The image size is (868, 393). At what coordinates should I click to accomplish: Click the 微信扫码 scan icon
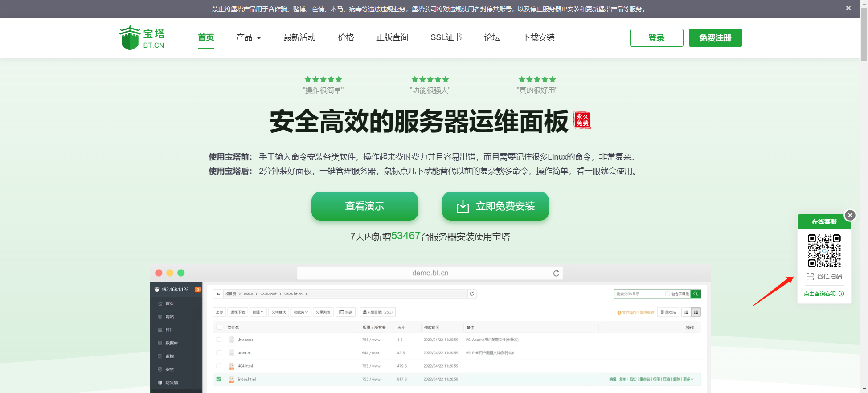pyautogui.click(x=810, y=277)
